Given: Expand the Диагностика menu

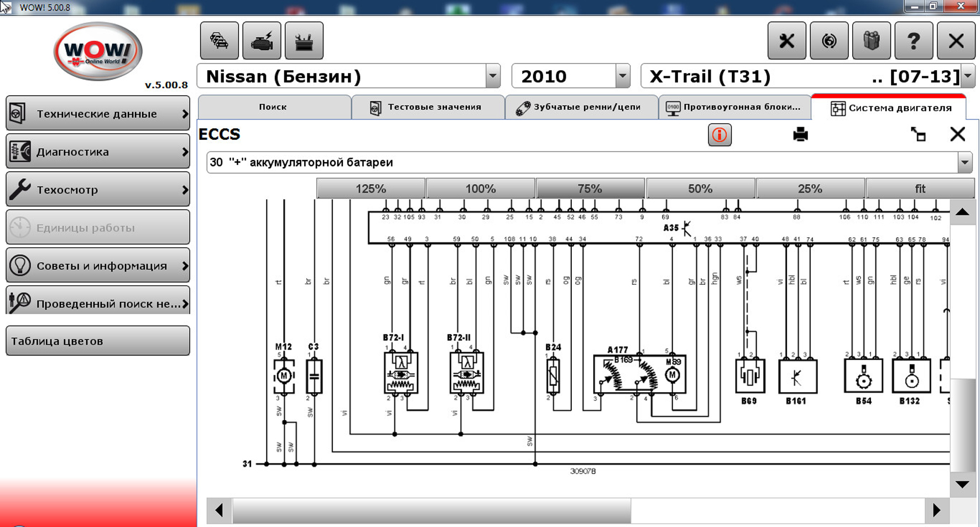Looking at the screenshot, I should pyautogui.click(x=98, y=152).
